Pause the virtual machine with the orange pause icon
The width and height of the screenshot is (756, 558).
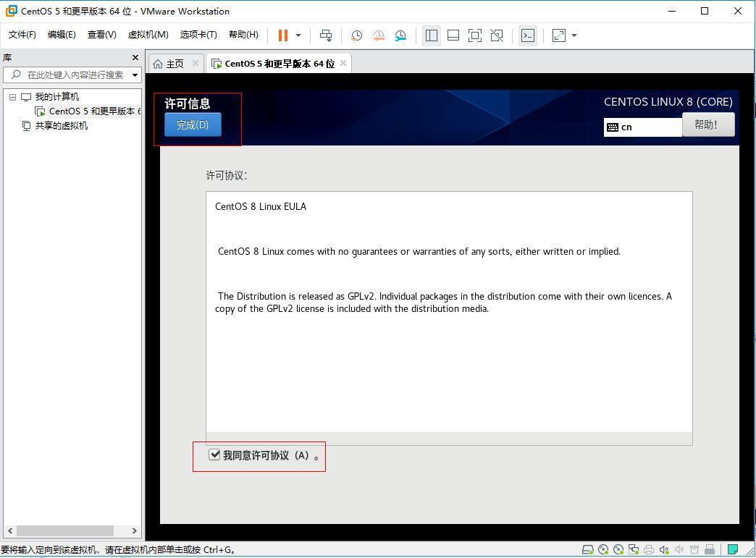283,35
